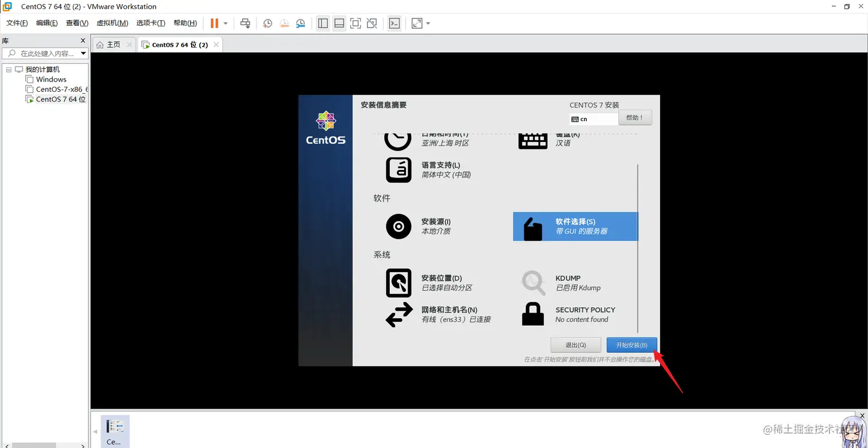Click the 简体中文 (中国) text
Viewport: 868px width, 448px height.
[446, 175]
